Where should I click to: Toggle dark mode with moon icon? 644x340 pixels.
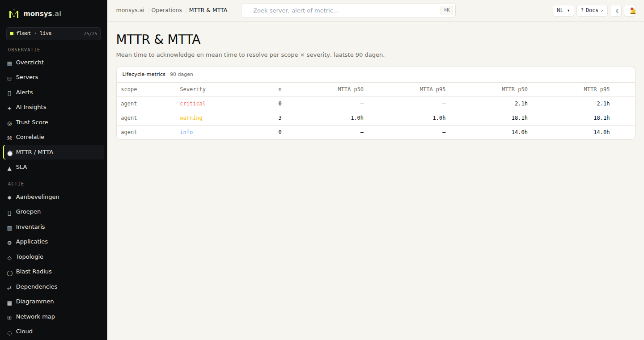[x=616, y=11]
